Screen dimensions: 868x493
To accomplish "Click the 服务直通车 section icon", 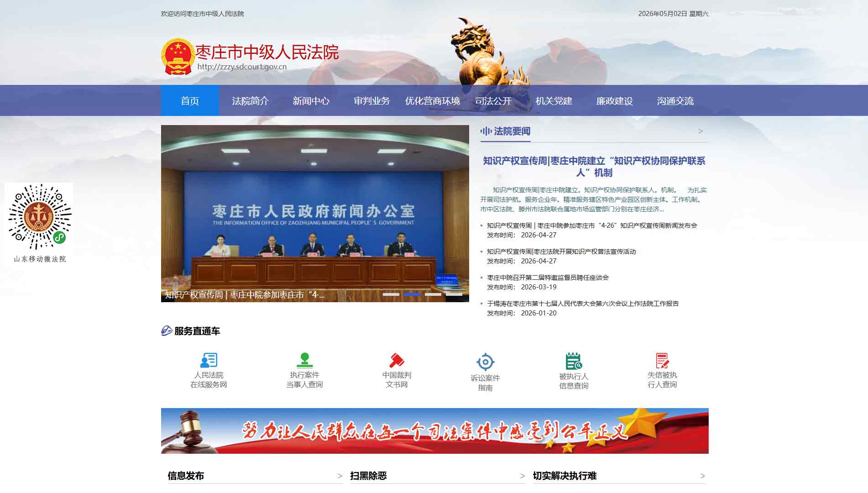I will tap(167, 330).
